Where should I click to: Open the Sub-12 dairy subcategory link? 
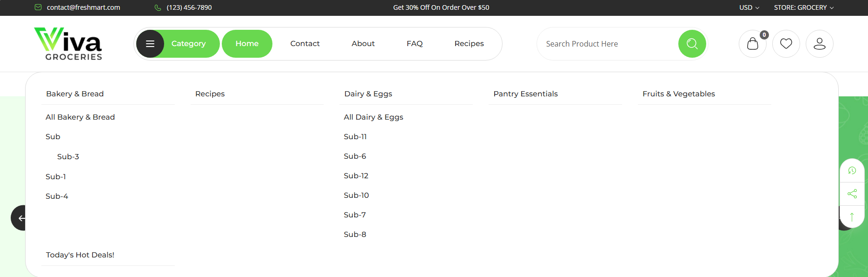[356, 176]
